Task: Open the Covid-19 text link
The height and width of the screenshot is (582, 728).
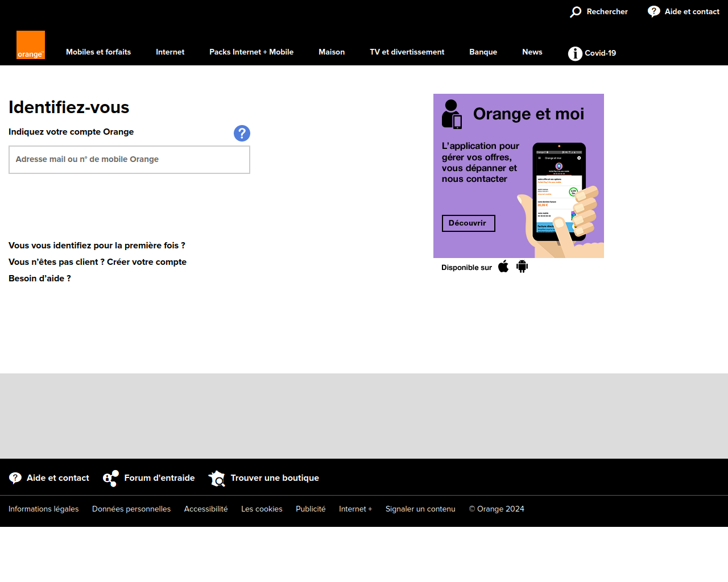Action: click(601, 53)
